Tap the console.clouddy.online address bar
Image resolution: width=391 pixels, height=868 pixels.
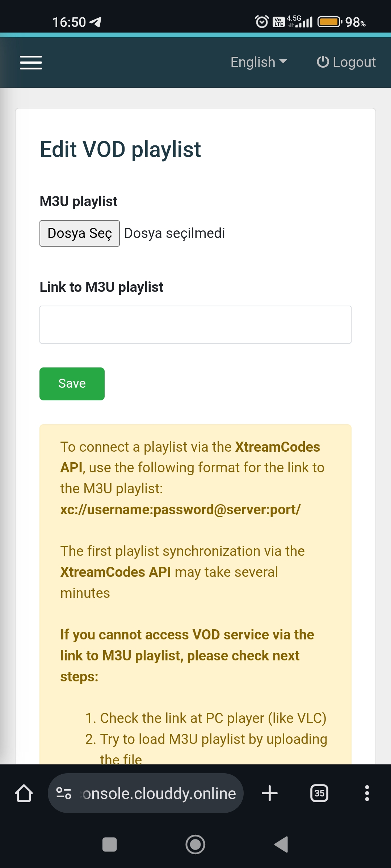(159, 793)
